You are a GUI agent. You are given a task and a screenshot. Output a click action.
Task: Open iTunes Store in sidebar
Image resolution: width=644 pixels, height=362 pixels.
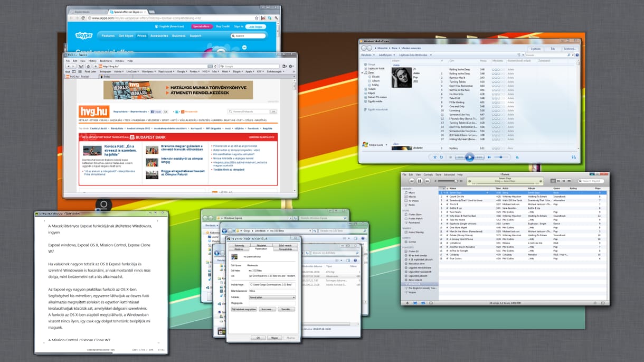414,215
